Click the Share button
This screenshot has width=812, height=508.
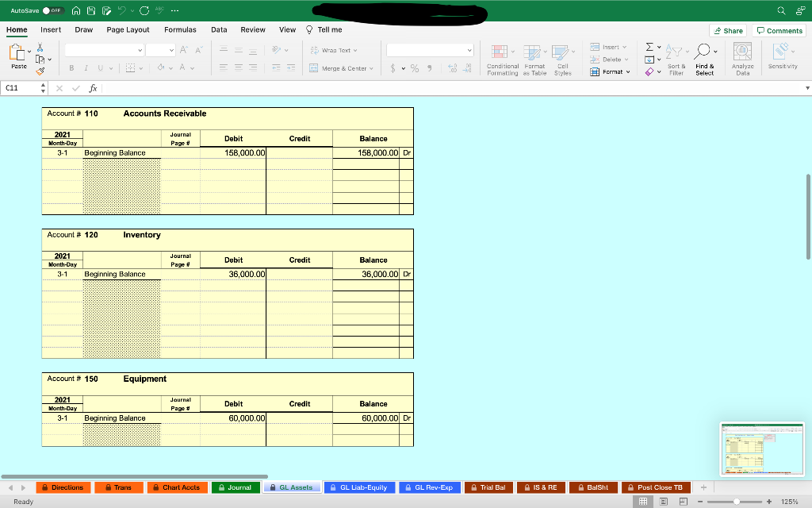click(x=727, y=29)
